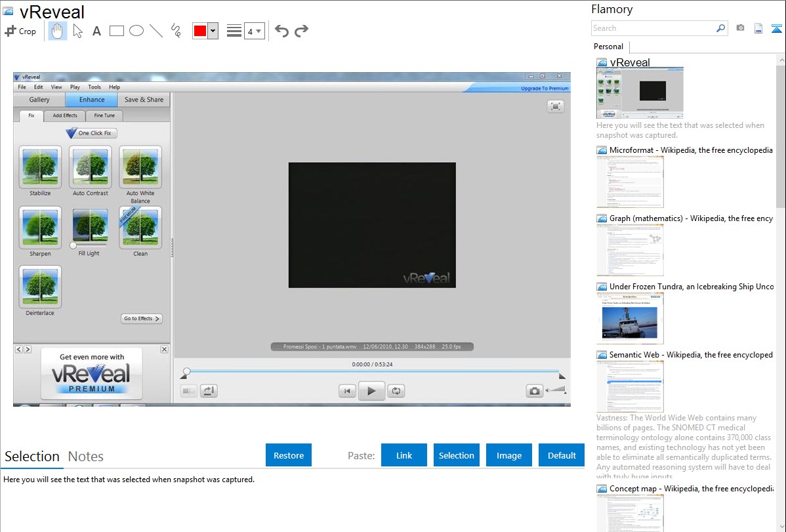Click the Link paste button
Screen dimensions: 786x532
click(x=404, y=455)
